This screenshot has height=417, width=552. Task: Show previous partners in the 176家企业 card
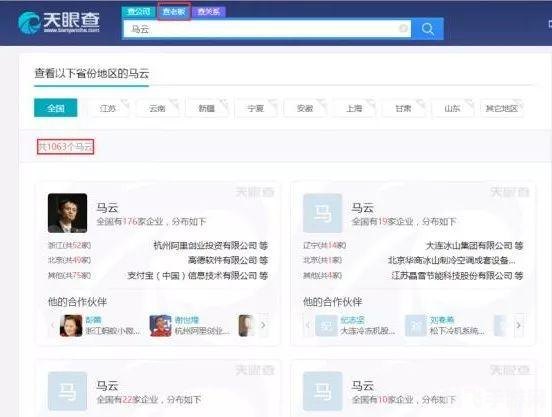click(x=53, y=325)
